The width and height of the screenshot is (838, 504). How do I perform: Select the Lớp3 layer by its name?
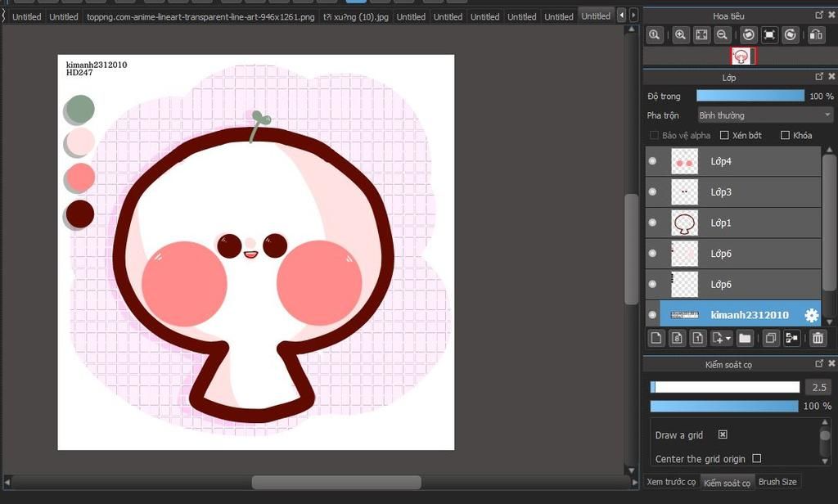click(x=721, y=192)
